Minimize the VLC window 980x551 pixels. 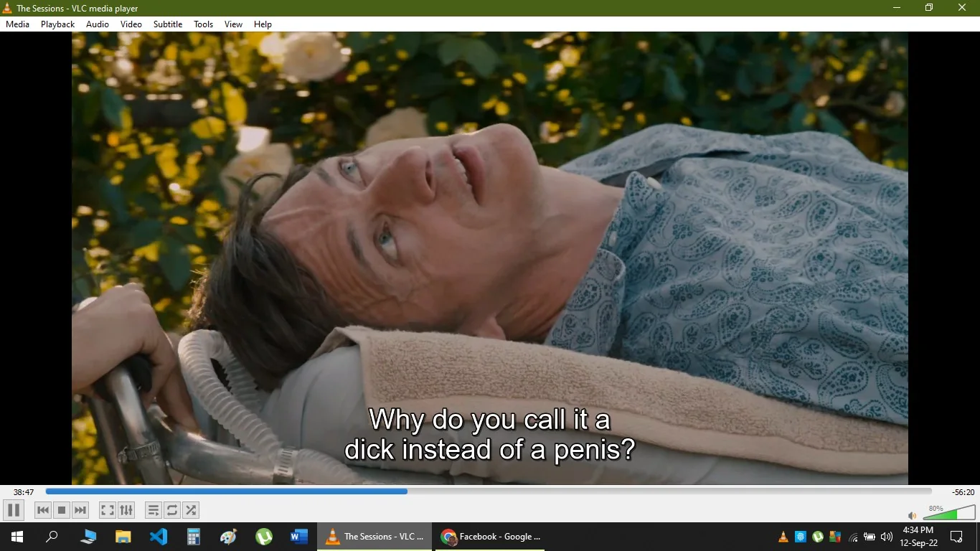click(897, 8)
